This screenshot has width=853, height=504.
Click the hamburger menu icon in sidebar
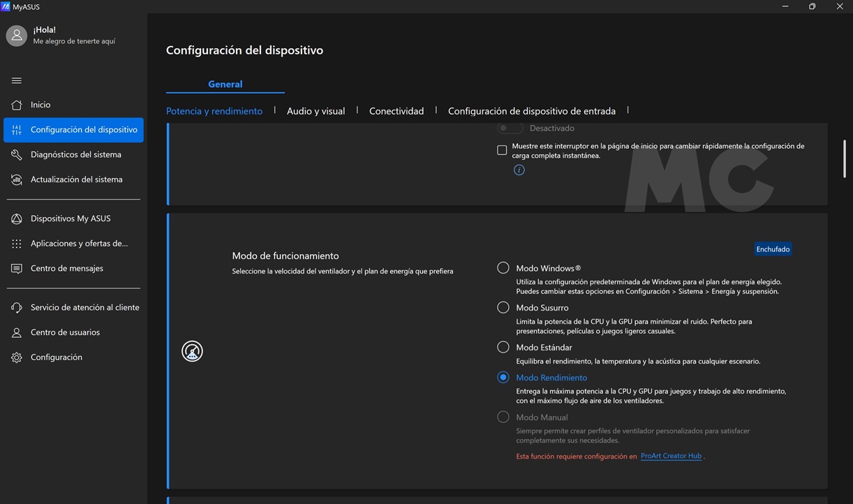coord(17,80)
